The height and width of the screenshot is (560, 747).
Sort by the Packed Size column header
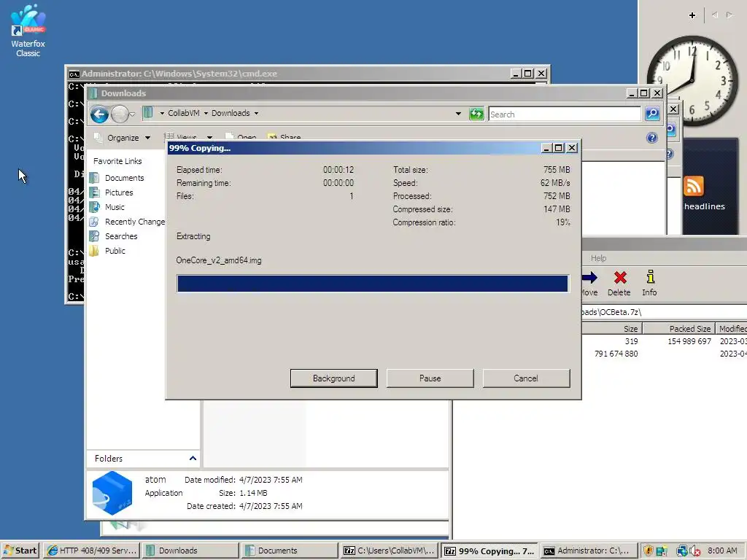[679, 329]
